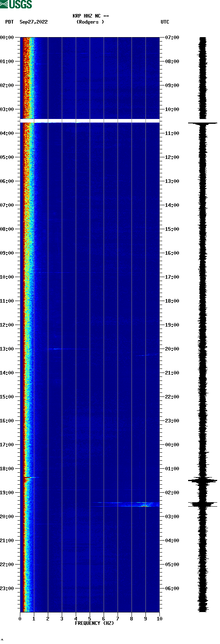
Task: Click the UTC timezone label
Action: pyautogui.click(x=165, y=22)
